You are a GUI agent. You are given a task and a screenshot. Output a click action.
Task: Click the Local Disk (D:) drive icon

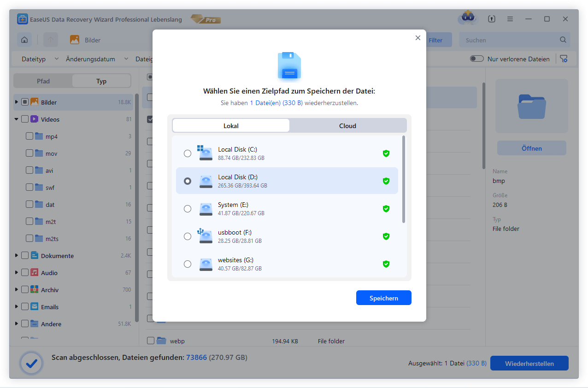tap(206, 181)
